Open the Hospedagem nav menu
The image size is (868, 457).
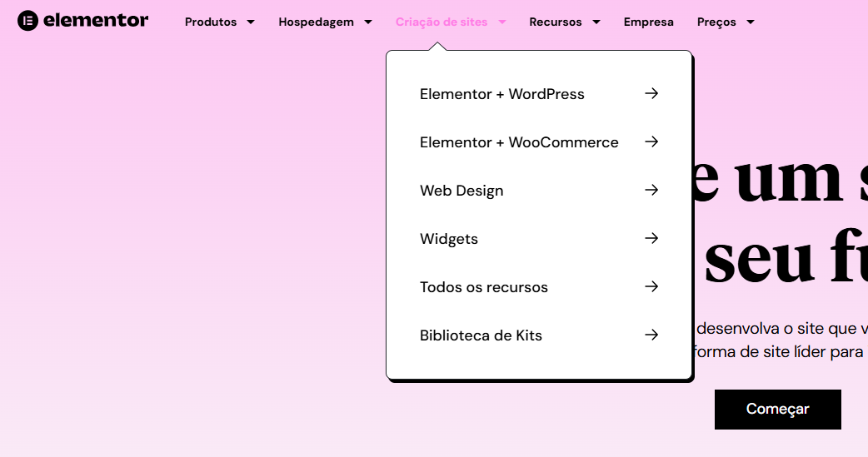(316, 22)
